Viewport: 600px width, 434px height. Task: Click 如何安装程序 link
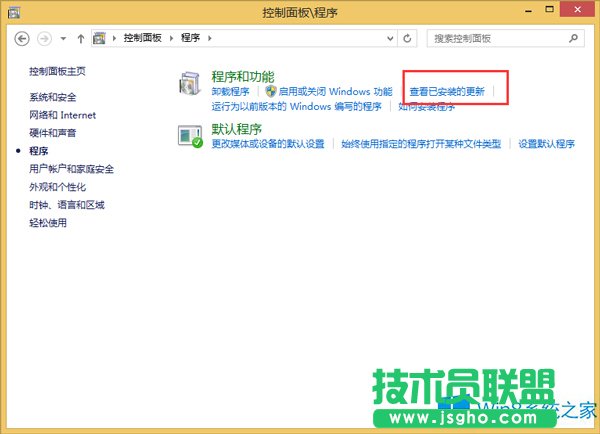pos(427,107)
